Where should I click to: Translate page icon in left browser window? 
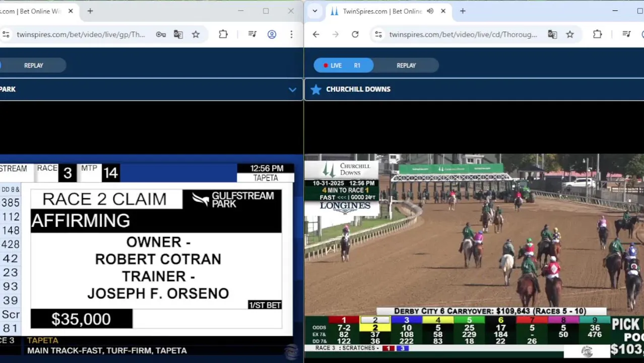click(178, 34)
